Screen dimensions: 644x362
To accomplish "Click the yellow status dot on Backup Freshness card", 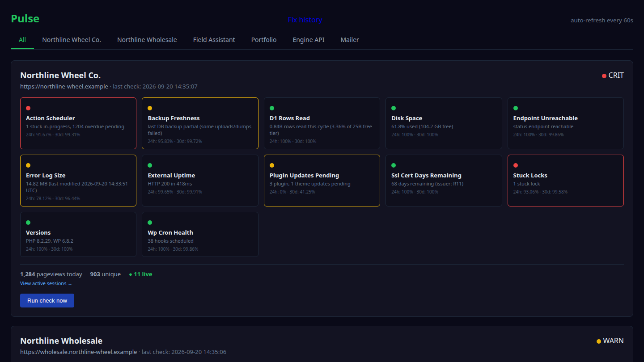I will pyautogui.click(x=150, y=108).
